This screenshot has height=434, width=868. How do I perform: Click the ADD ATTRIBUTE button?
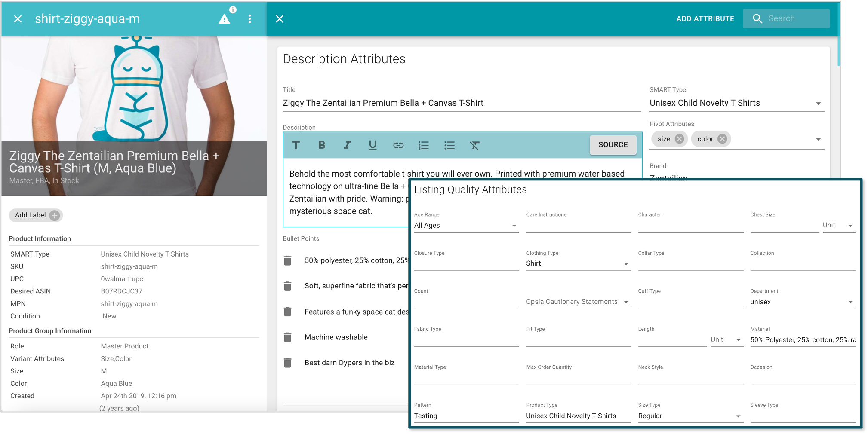pos(705,18)
